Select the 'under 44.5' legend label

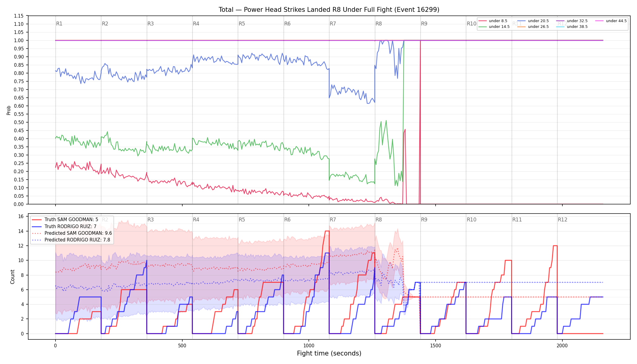point(616,21)
